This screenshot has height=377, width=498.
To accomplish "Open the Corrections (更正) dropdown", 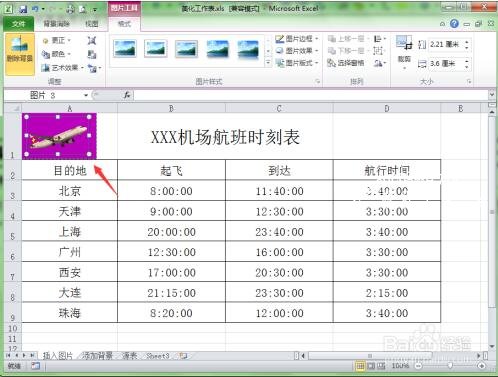I will coord(57,41).
